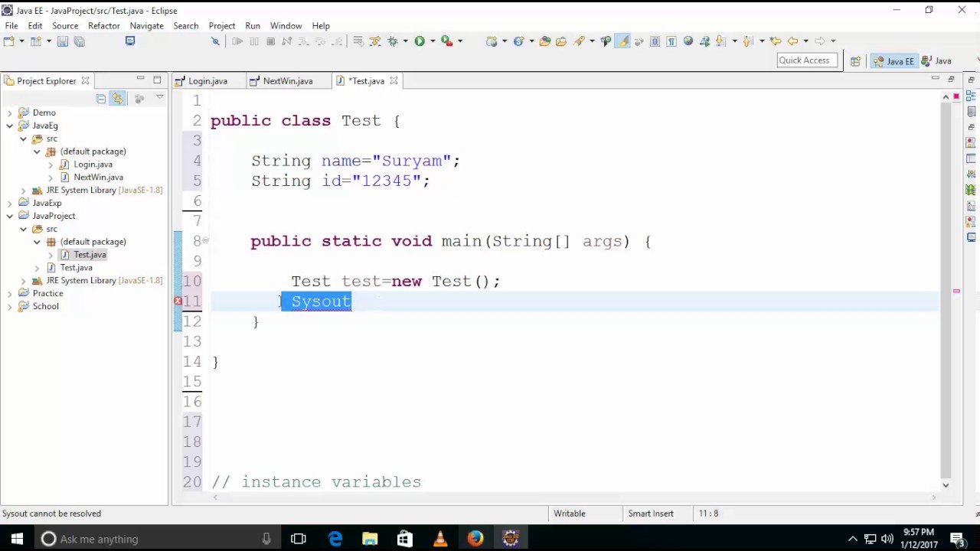
Task: Click the Skip All Breakpoints icon
Action: (x=215, y=41)
